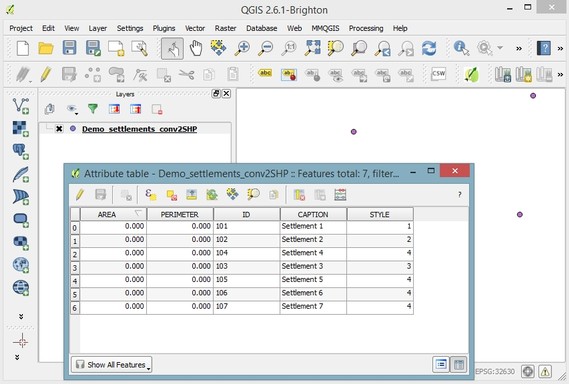Open Show All Features filter dropdown

(x=112, y=364)
